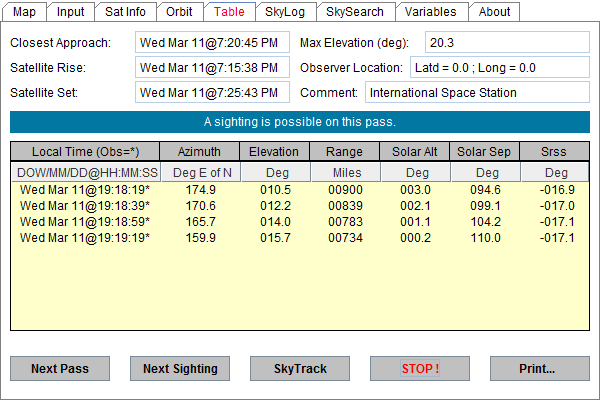600x400 pixels.
Task: Click solar altitude value 001.1
Action: click(416, 222)
